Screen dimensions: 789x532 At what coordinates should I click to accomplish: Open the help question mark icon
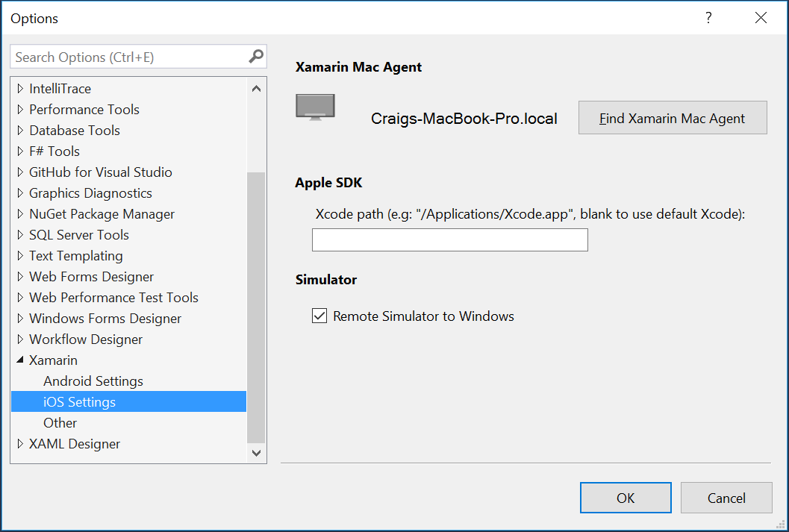click(x=708, y=18)
